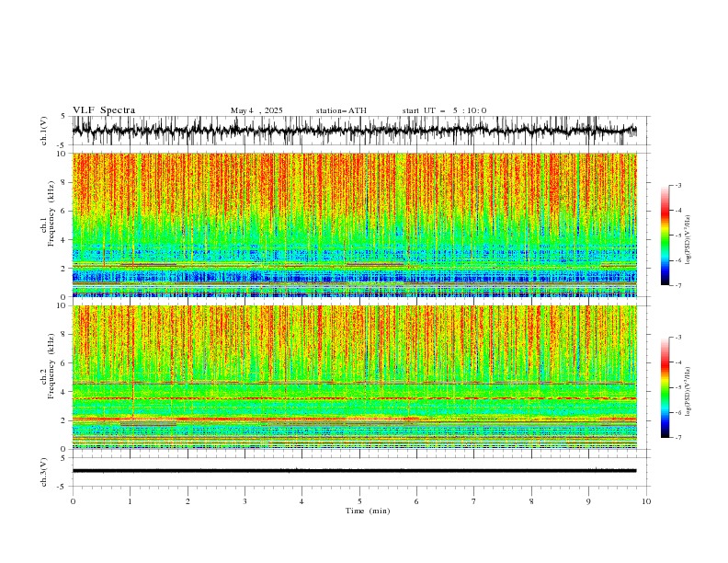The height and width of the screenshot is (563, 728).
Task: Click the "Time (min)" axis label
Action: pos(368,511)
